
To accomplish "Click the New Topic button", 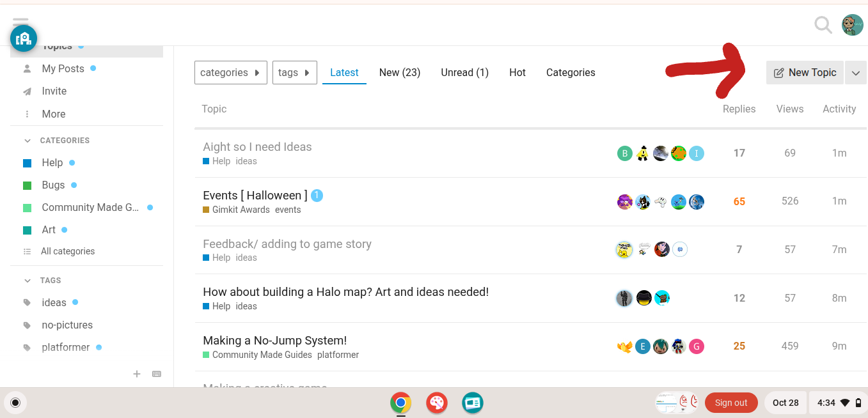I will pos(805,73).
